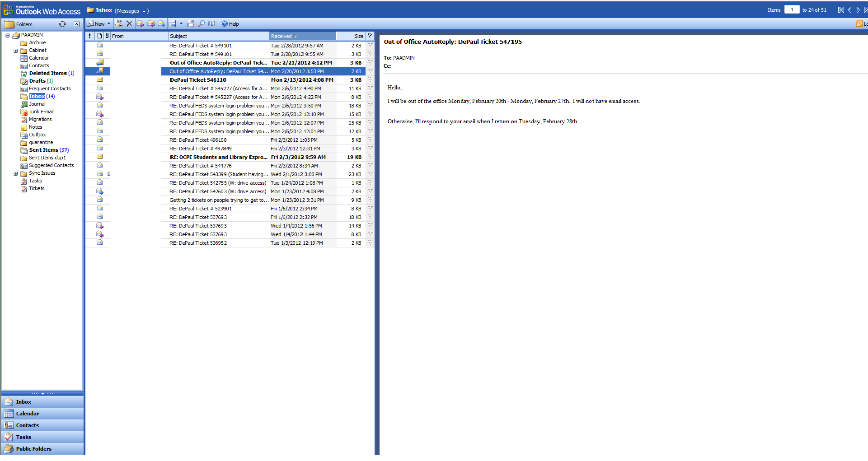Toggle flag on OCPE Students and Library message
Image resolution: width=868 pixels, height=461 pixels.
click(x=370, y=157)
